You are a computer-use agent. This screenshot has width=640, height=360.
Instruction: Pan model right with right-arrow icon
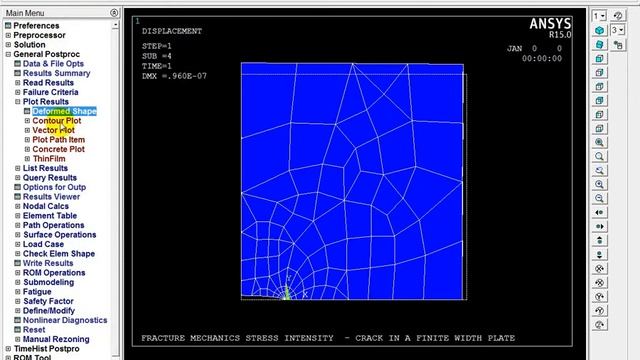click(x=599, y=227)
